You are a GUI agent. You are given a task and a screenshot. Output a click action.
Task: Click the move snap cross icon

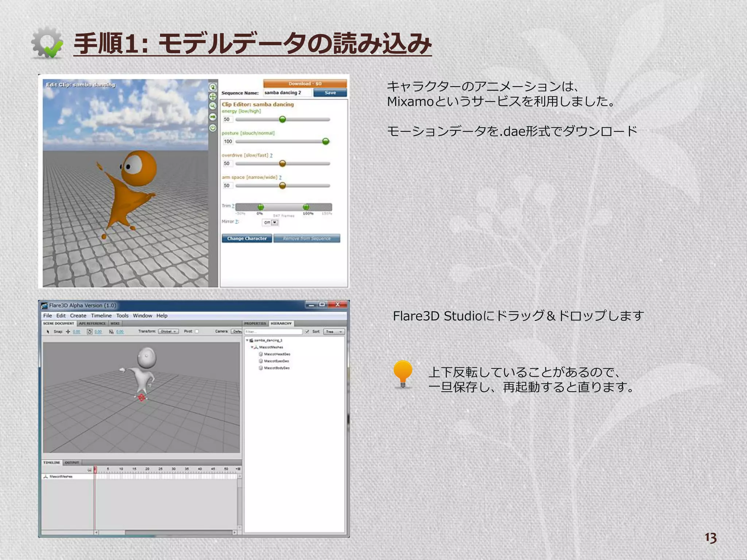[x=68, y=332]
